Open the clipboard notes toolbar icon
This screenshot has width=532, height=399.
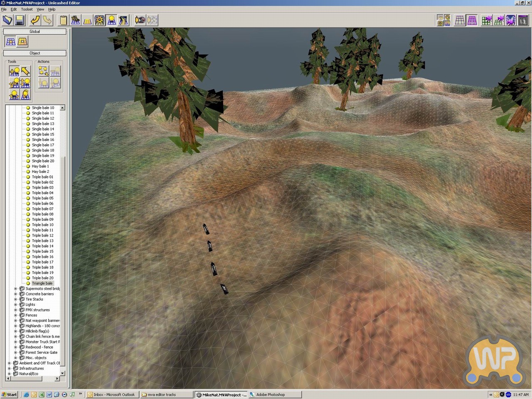[x=63, y=20]
